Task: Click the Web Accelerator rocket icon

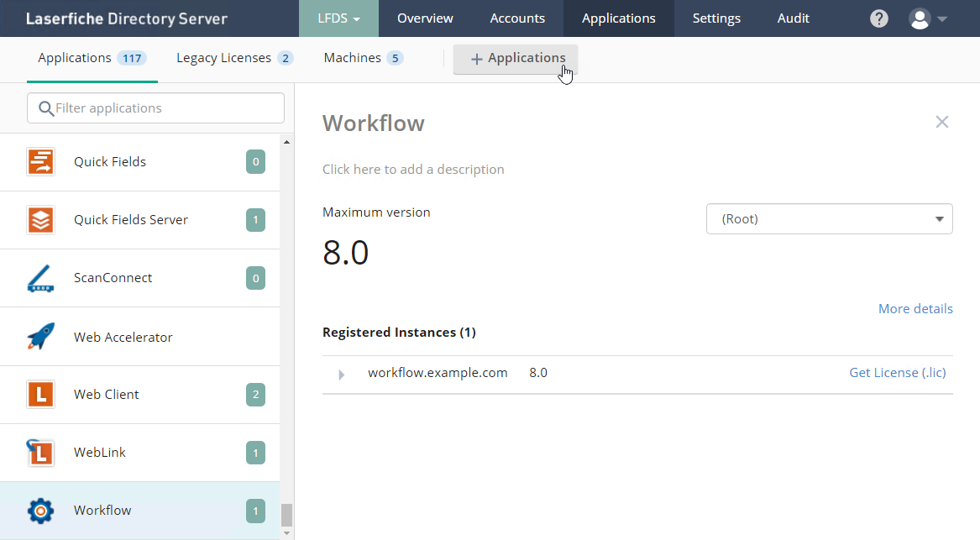Action: pyautogui.click(x=40, y=337)
